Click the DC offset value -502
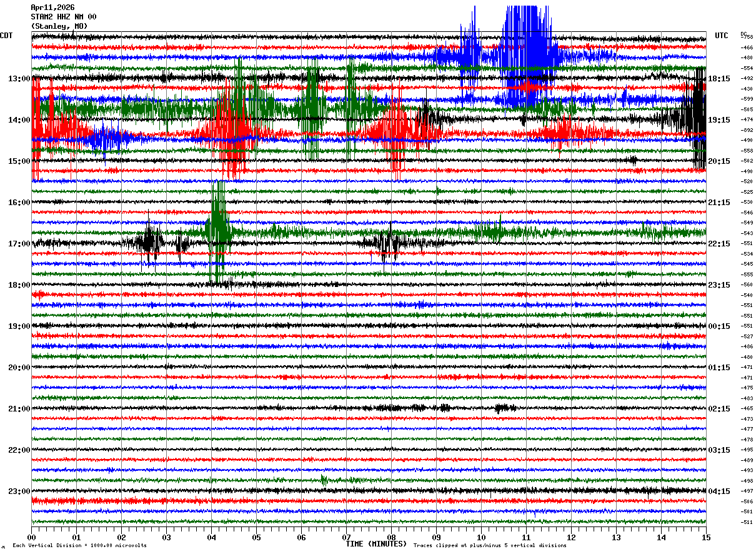 (x=747, y=161)
